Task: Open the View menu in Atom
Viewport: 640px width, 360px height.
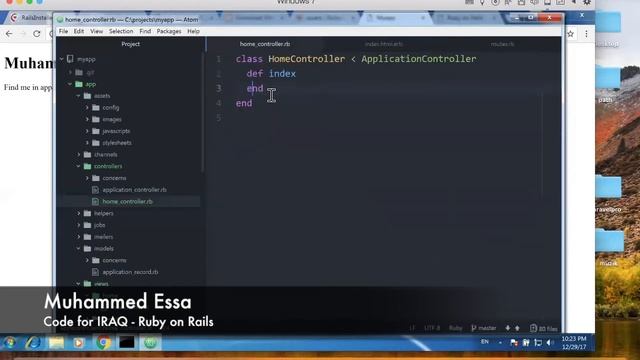Action: [x=97, y=31]
